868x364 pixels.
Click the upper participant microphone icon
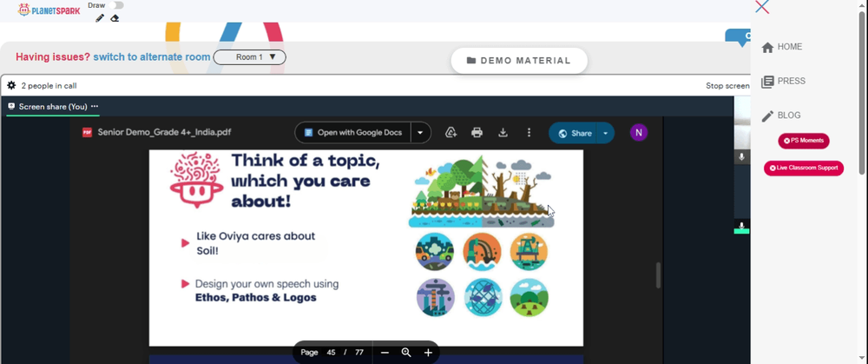pyautogui.click(x=742, y=157)
